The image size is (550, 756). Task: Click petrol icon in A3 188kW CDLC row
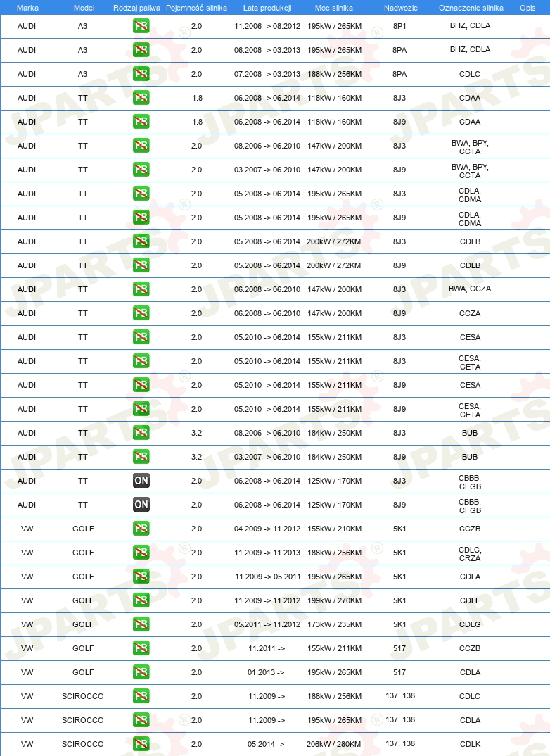(x=141, y=74)
